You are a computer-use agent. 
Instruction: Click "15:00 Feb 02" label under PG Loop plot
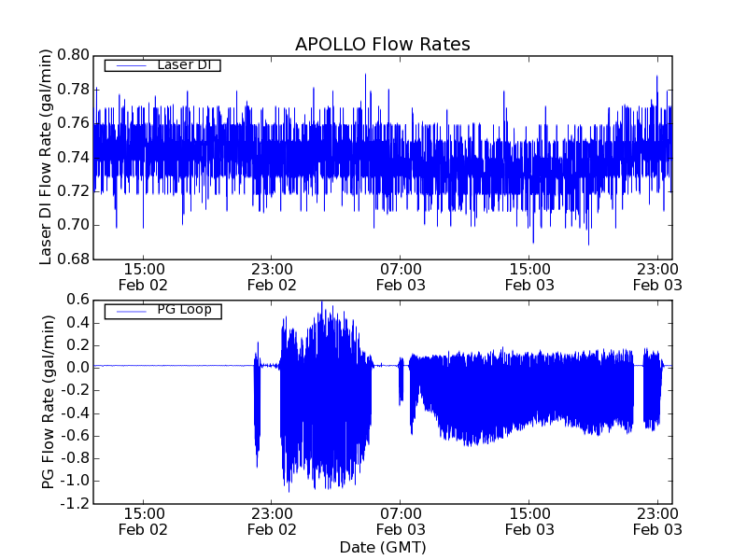coord(143,522)
